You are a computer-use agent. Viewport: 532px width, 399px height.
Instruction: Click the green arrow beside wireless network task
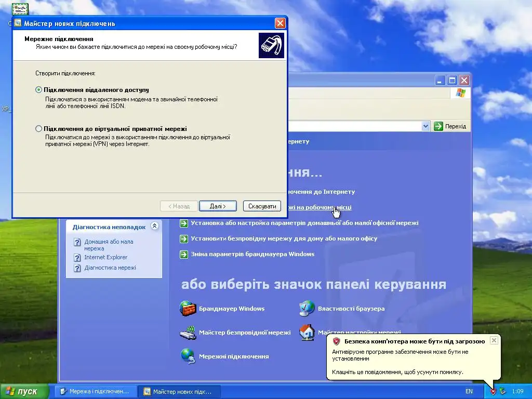tap(184, 239)
